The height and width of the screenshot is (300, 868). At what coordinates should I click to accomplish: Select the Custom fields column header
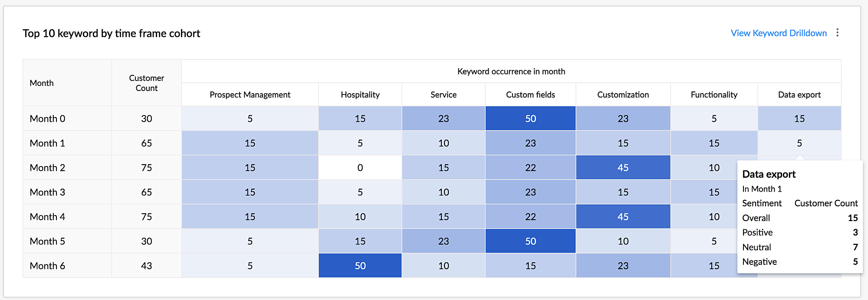tap(530, 95)
